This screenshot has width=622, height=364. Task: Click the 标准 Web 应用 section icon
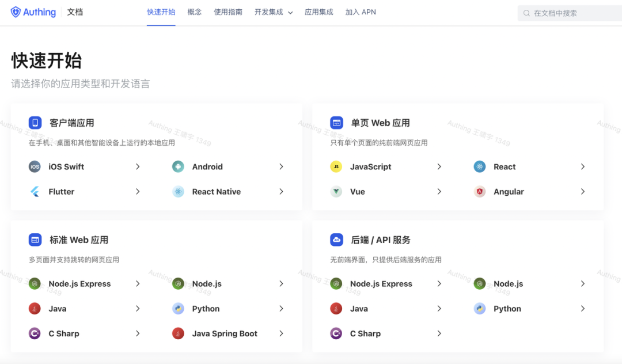pyautogui.click(x=35, y=240)
